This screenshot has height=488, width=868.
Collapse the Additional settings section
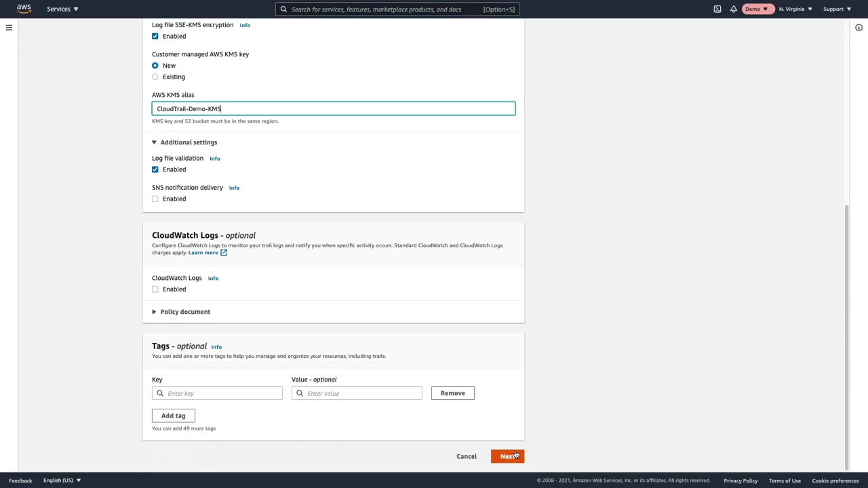pyautogui.click(x=184, y=142)
